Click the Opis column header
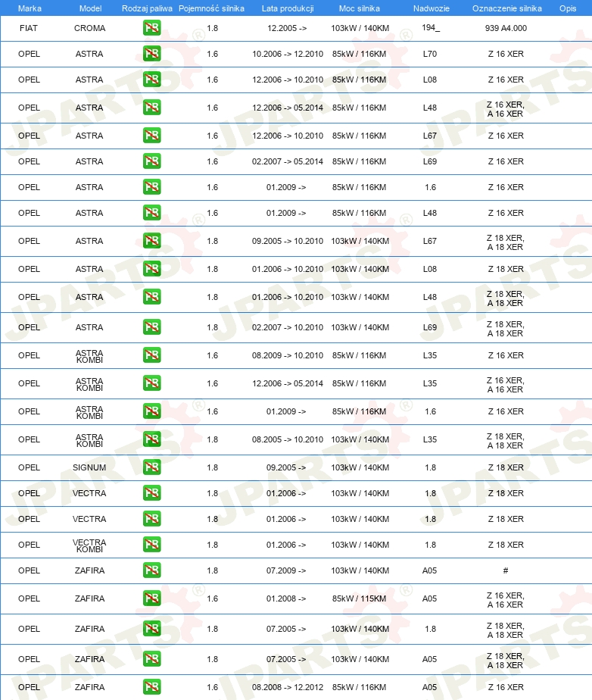Viewport: 592px width, 700px height. pos(568,8)
